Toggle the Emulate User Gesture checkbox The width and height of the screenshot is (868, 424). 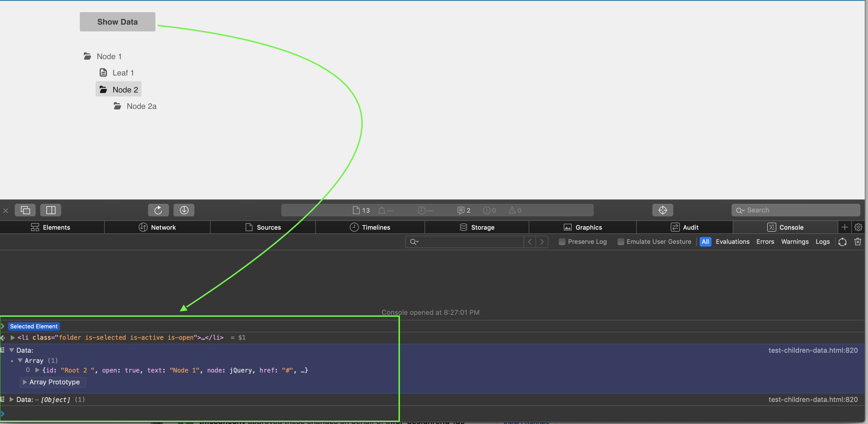click(x=620, y=242)
